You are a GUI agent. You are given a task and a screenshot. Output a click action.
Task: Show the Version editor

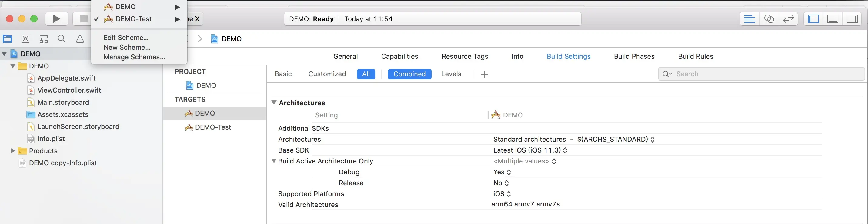[x=788, y=19]
